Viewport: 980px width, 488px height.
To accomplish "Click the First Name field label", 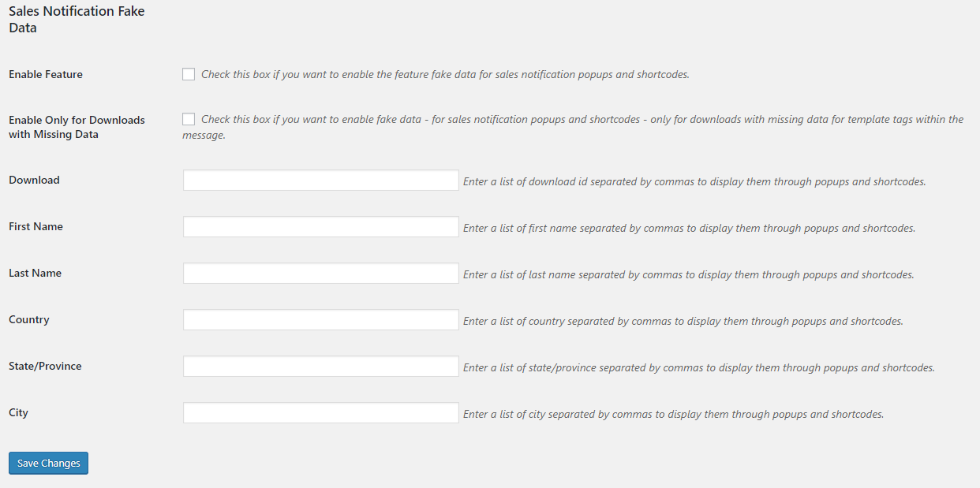I will click(x=36, y=226).
